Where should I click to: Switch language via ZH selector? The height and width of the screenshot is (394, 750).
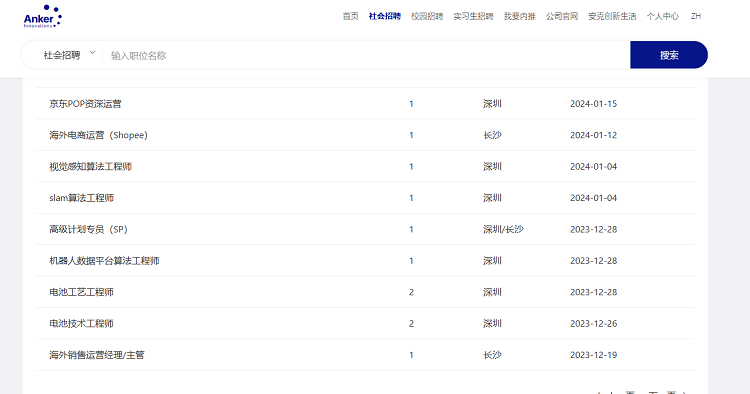(x=695, y=16)
